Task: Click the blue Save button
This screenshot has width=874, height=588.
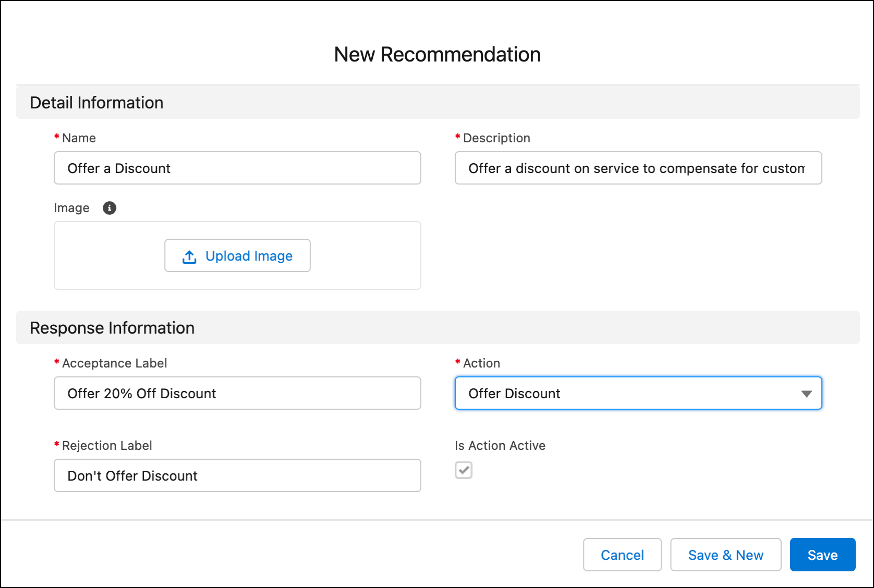Action: click(822, 555)
